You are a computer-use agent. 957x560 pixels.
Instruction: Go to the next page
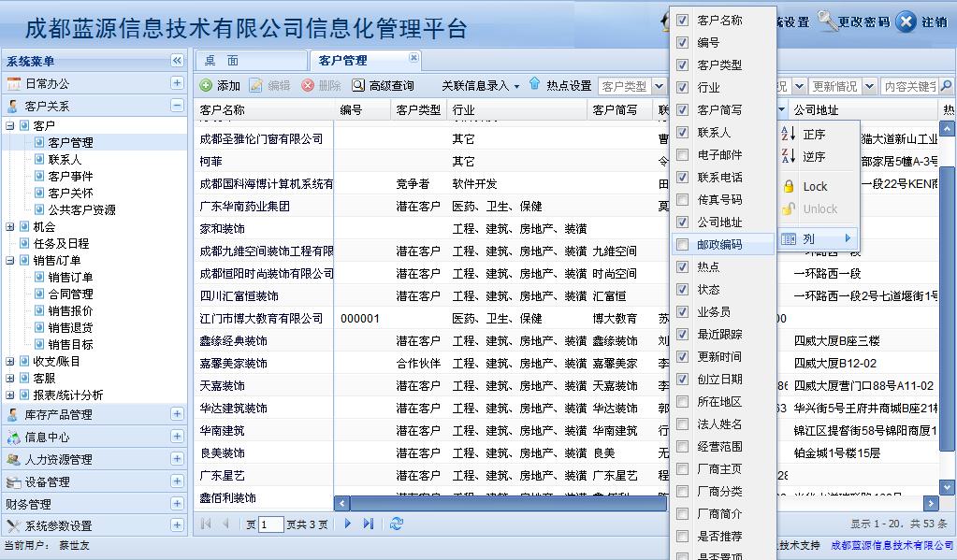click(347, 524)
